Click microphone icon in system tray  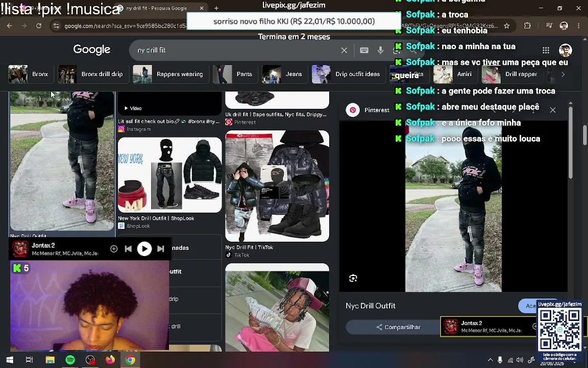pyautogui.click(x=500, y=360)
